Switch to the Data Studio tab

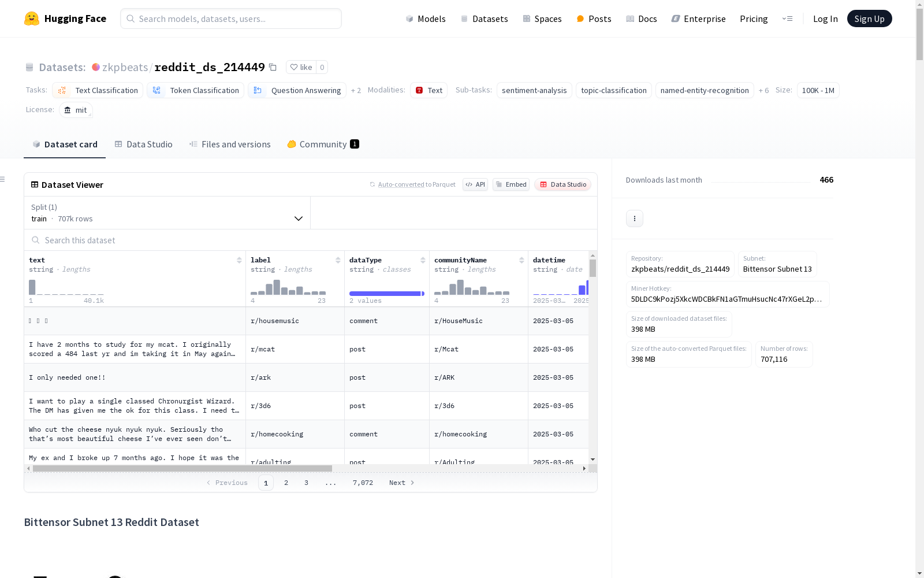pyautogui.click(x=143, y=144)
